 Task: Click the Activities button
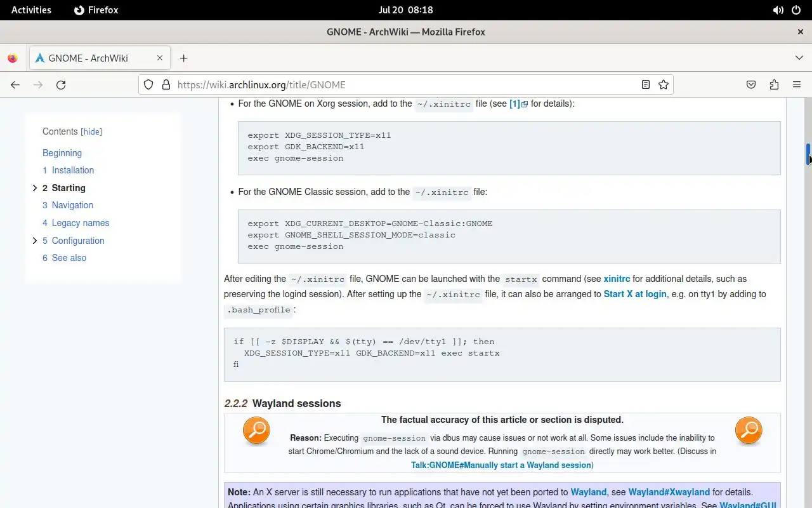(31, 10)
